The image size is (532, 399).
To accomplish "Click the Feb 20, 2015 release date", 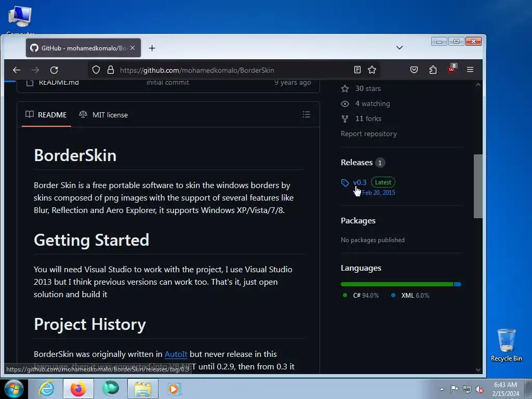I will (x=378, y=192).
